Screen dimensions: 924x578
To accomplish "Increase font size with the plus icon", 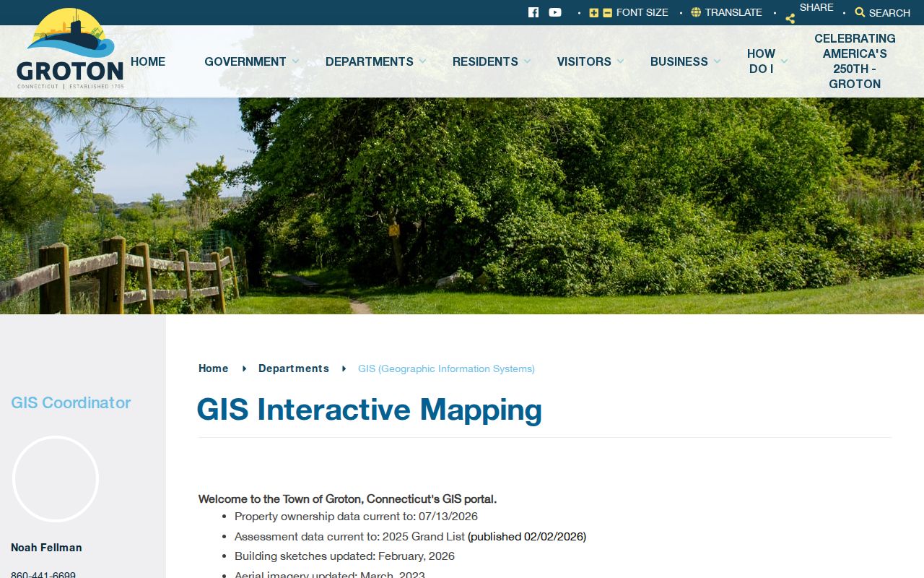I will (x=594, y=12).
